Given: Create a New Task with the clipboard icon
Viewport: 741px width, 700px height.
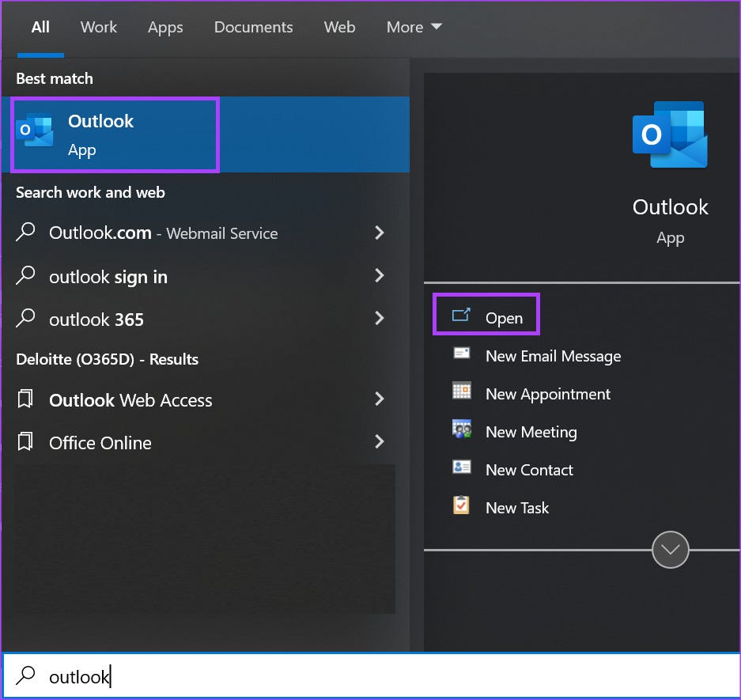Looking at the screenshot, I should pyautogui.click(x=463, y=507).
